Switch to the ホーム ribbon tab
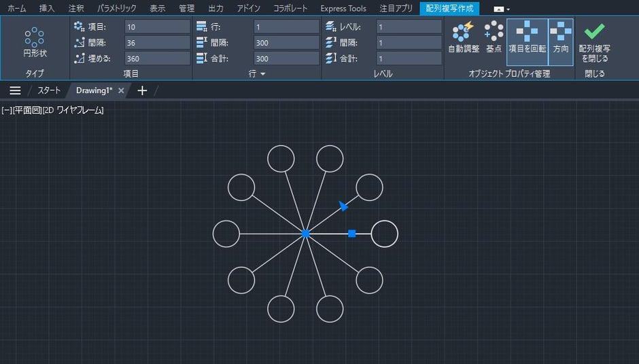639x364 pixels. pos(17,9)
